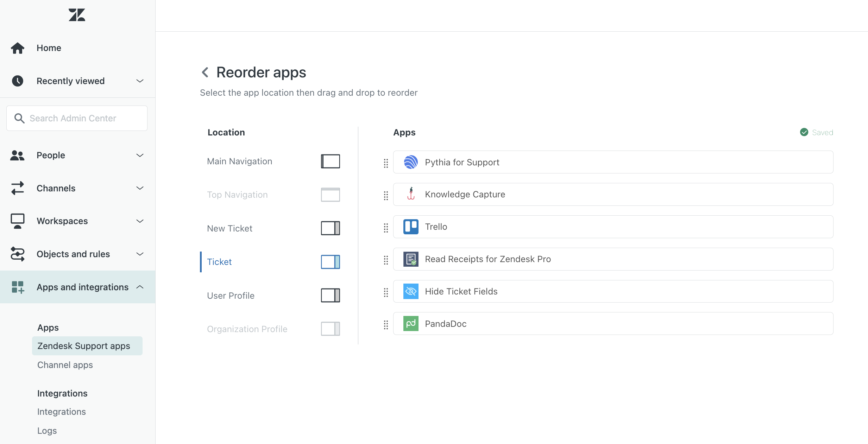Select the Trello app icon
Screen dimensions: 868x444
tap(410, 227)
